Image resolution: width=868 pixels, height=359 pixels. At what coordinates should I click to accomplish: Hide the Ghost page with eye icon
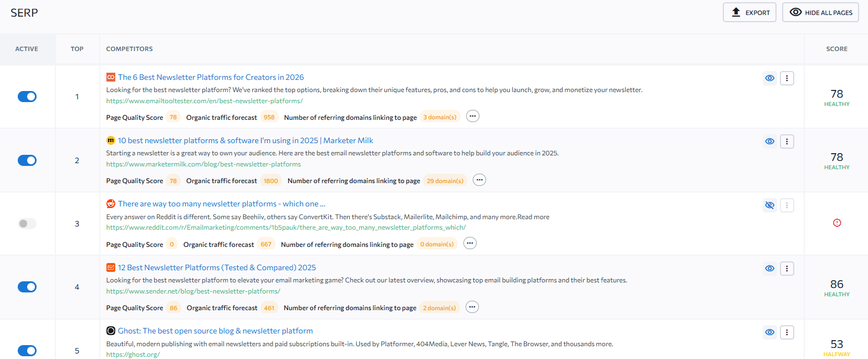[769, 332]
